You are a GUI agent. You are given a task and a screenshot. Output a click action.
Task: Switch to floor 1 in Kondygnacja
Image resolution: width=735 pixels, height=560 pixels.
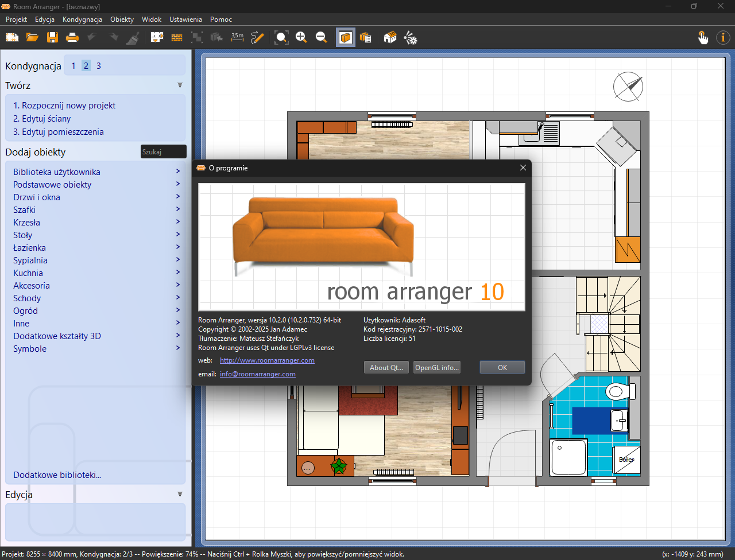click(73, 66)
